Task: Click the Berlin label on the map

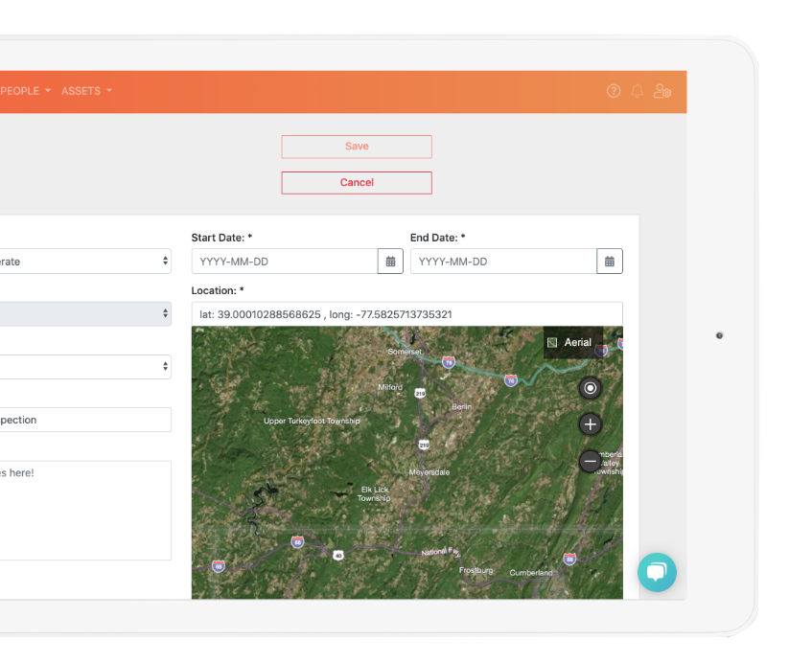Action: (461, 407)
